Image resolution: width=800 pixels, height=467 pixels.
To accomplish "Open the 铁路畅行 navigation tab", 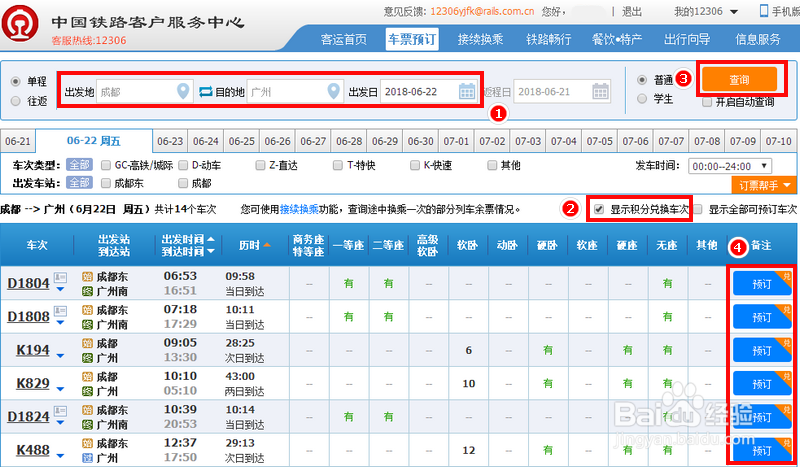I will tap(549, 39).
